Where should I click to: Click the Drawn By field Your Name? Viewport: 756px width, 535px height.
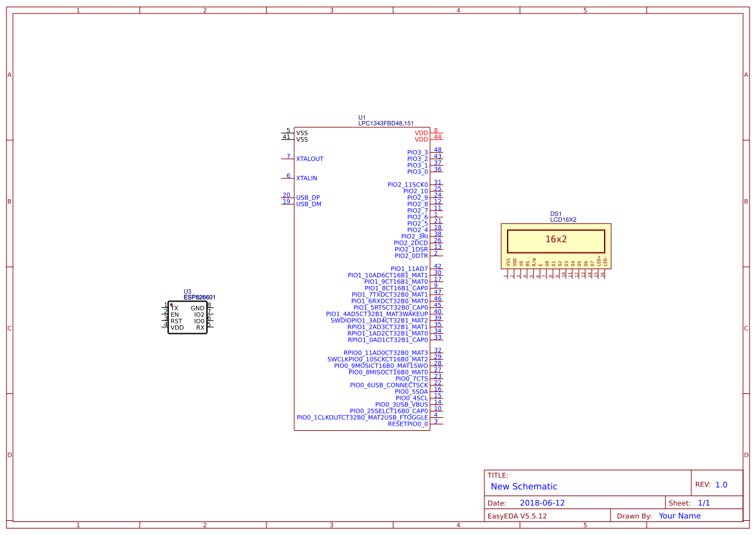pos(679,516)
